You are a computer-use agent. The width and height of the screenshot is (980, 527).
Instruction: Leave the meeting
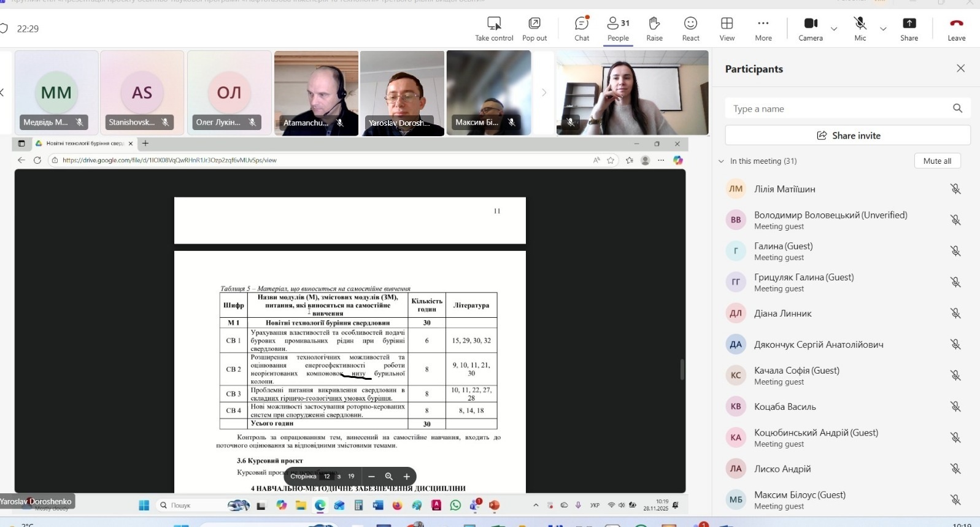pos(956,28)
